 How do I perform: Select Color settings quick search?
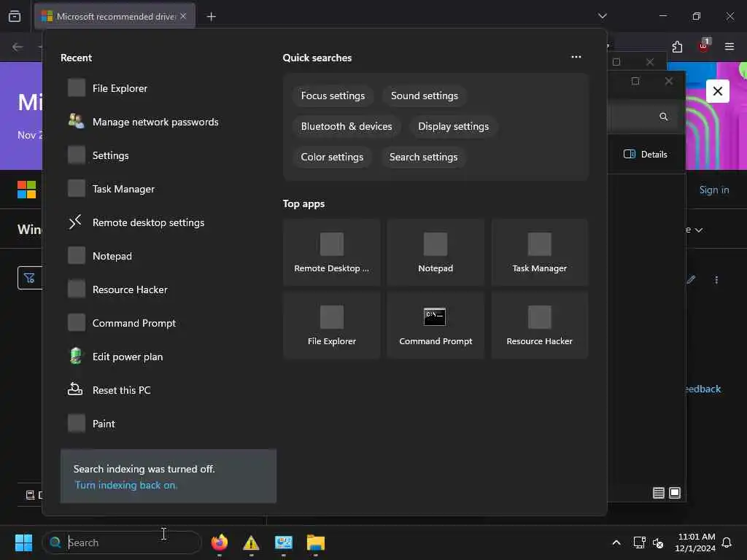[332, 157]
